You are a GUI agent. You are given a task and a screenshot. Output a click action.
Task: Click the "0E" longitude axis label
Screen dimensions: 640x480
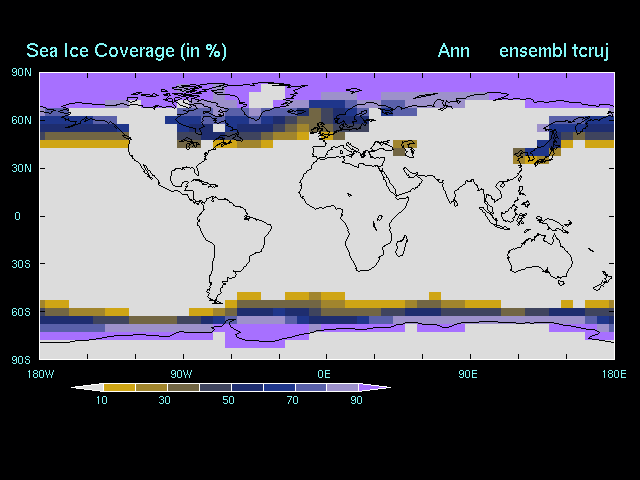click(x=324, y=373)
